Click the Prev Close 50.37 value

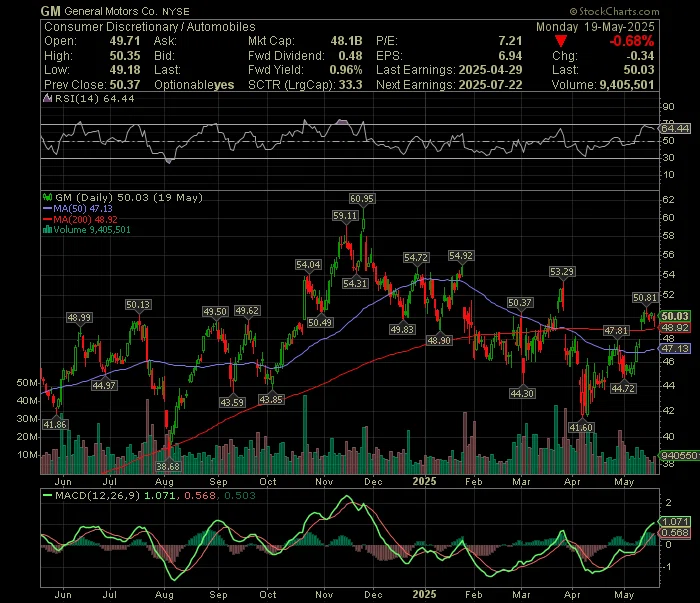click(x=125, y=85)
